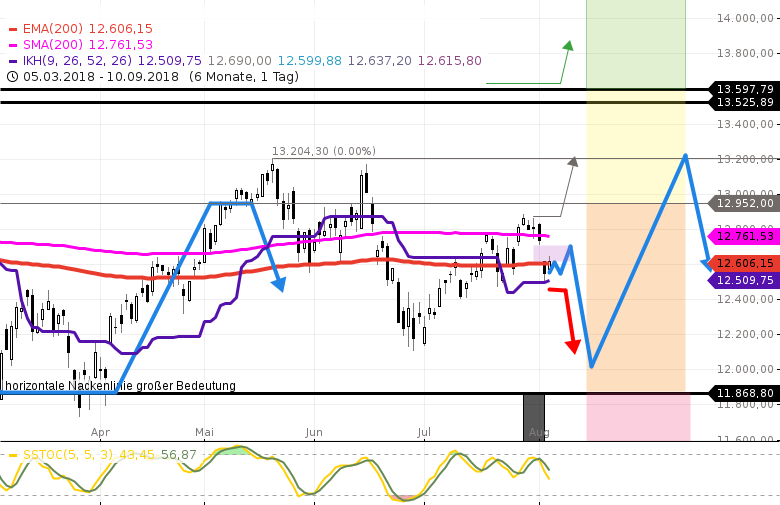Click the magenta SMA(200) legend marker
This screenshot has width=780, height=505.
(13, 45)
